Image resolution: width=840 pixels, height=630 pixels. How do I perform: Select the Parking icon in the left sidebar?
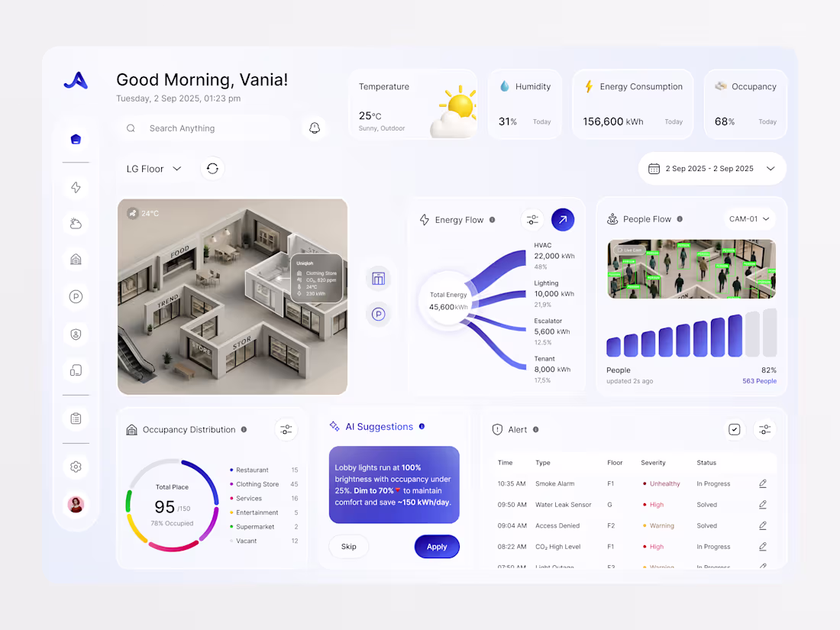coord(76,296)
